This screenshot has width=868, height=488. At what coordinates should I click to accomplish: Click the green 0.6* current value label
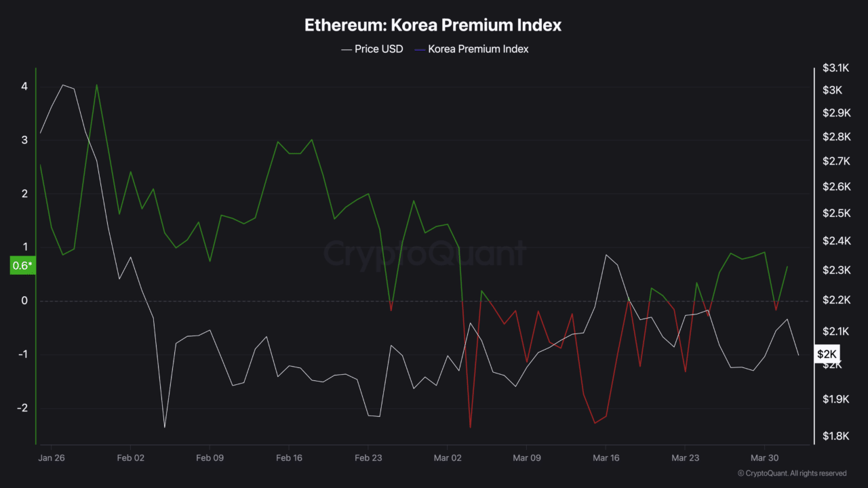(22, 266)
